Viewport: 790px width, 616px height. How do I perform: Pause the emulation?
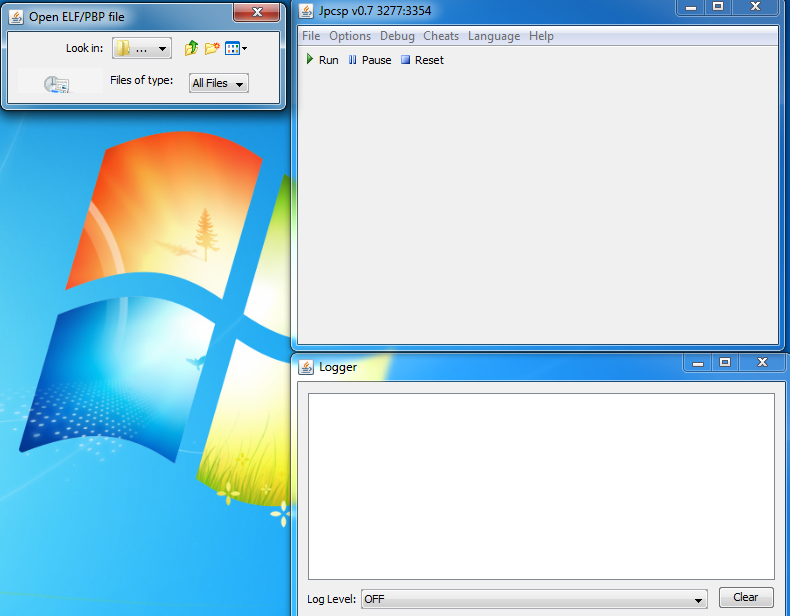[369, 60]
